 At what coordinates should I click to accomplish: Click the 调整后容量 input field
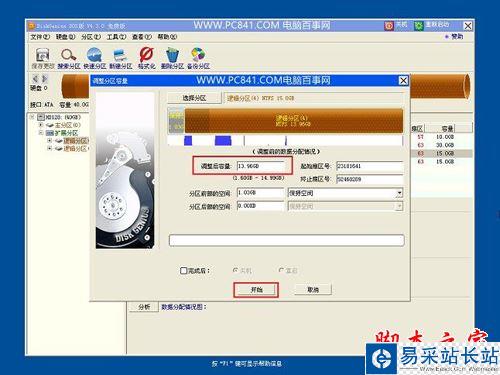pyautogui.click(x=260, y=166)
